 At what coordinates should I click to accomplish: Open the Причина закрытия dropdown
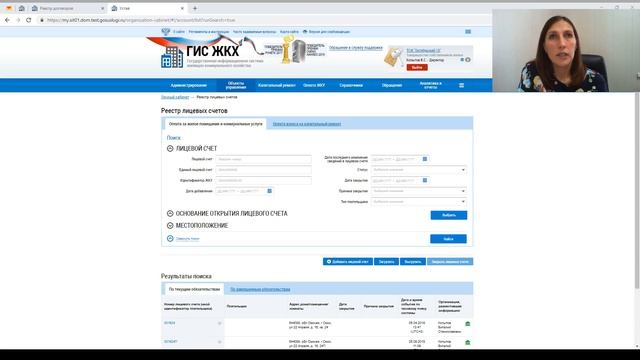[418, 191]
